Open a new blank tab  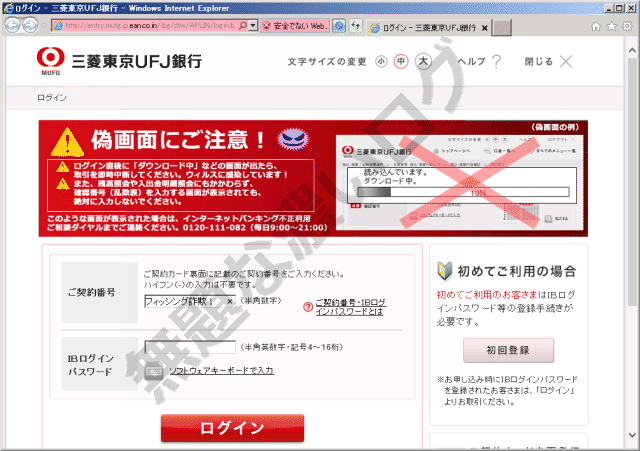coord(502,27)
